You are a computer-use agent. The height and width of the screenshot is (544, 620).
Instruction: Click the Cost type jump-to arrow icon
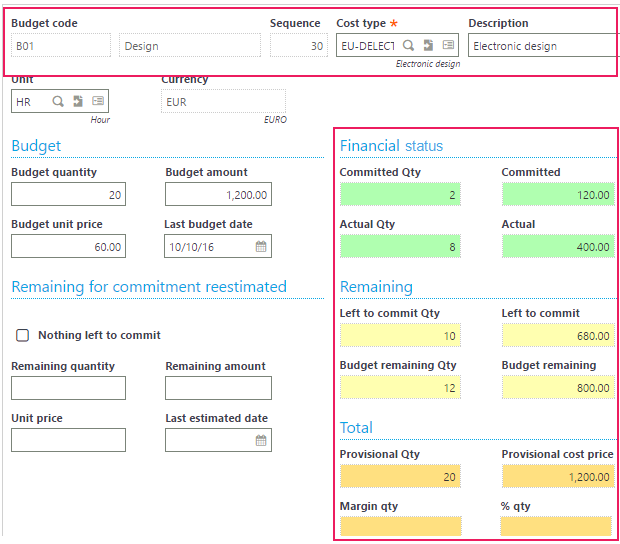[428, 45]
